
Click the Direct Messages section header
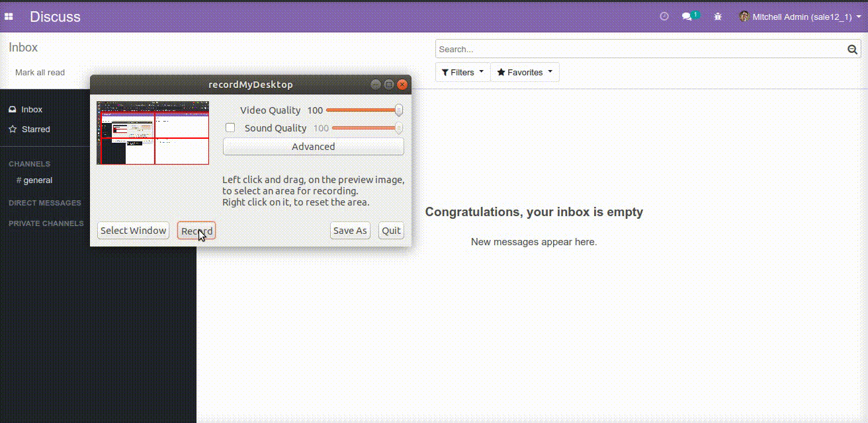(x=45, y=203)
